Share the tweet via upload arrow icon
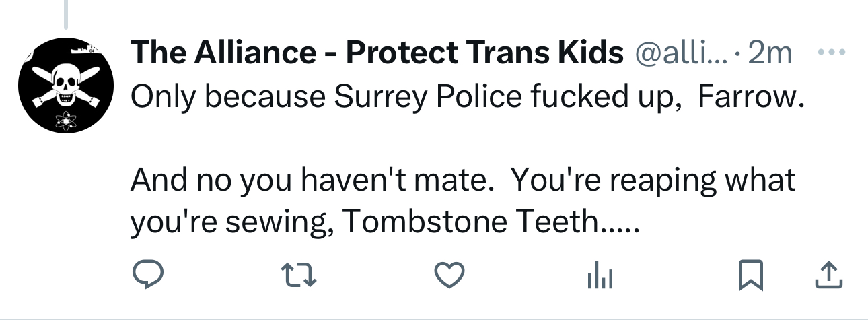This screenshot has width=868, height=328. tap(830, 274)
